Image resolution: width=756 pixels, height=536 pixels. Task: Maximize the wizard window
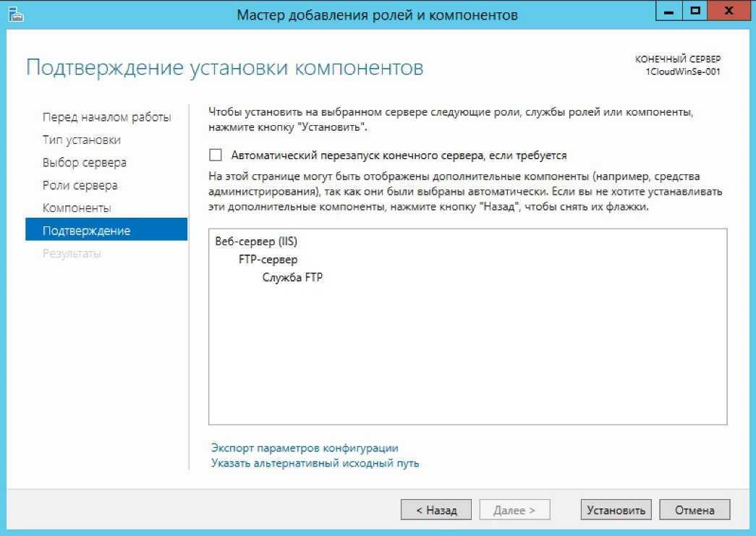point(695,12)
